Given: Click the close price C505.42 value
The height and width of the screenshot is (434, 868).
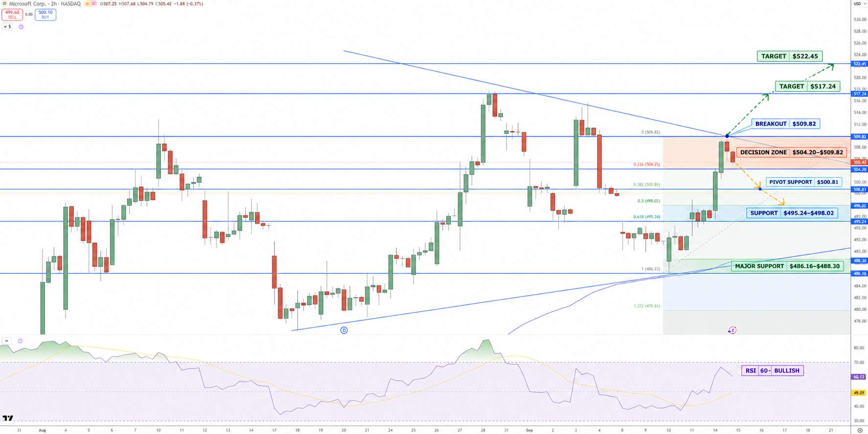Looking at the screenshot, I should (162, 3).
